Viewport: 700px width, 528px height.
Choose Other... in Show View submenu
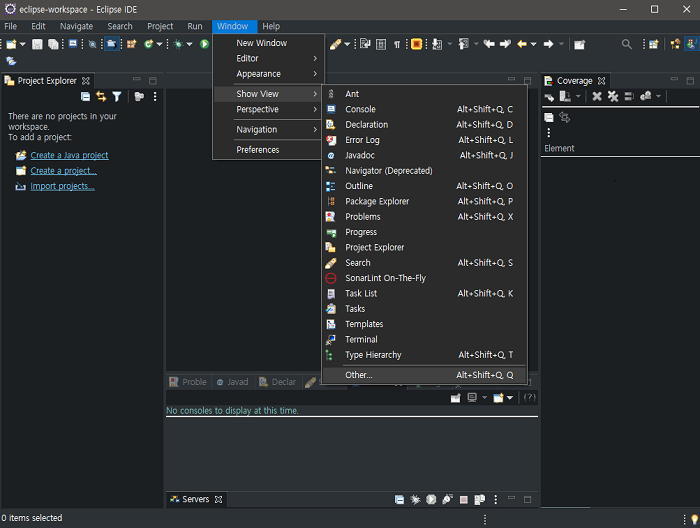point(359,375)
